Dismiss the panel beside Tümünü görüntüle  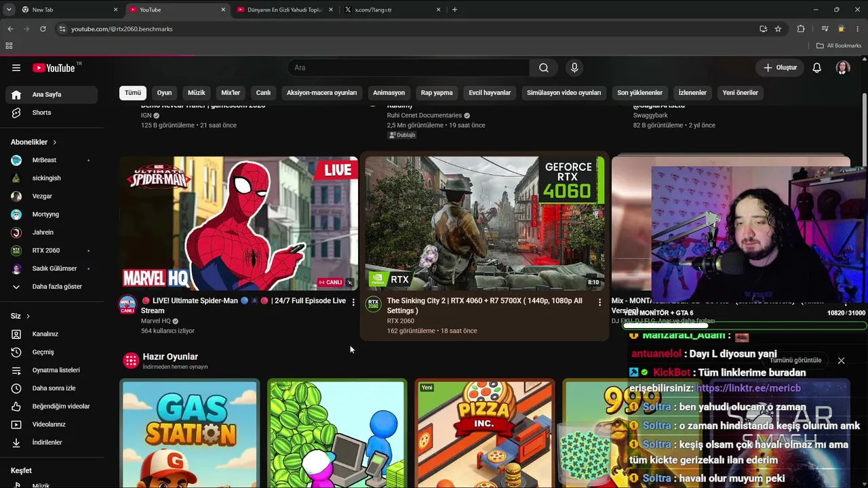841,361
